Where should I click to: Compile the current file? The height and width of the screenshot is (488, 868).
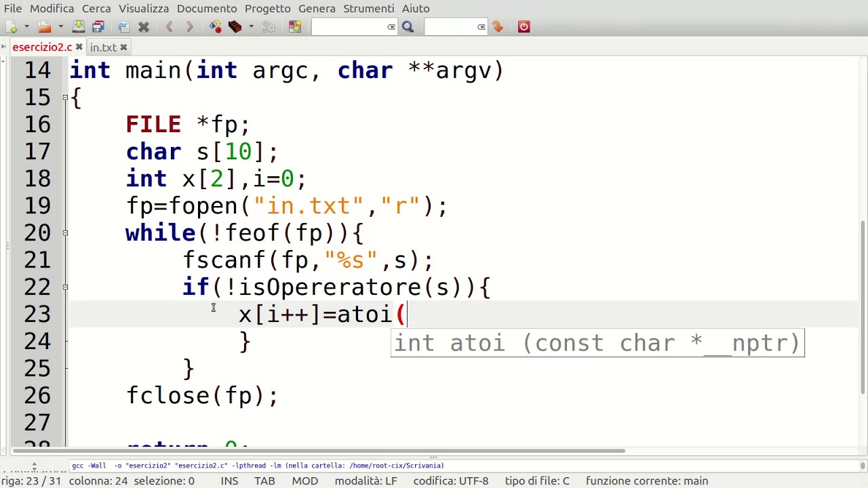216,27
